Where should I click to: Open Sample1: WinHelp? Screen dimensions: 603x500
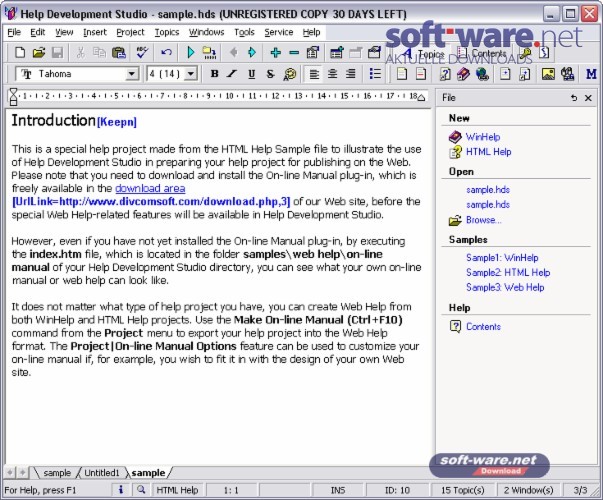502,258
